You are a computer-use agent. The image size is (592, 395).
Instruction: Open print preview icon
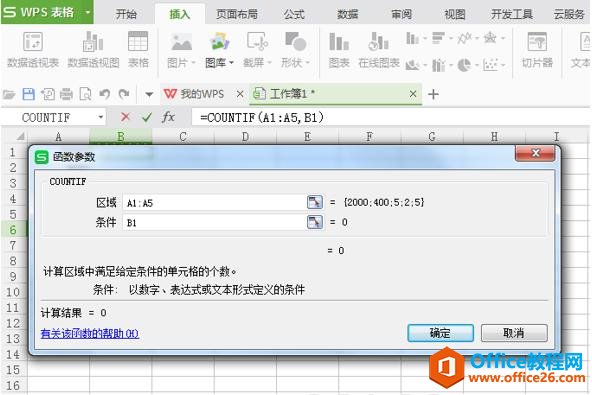pos(86,94)
